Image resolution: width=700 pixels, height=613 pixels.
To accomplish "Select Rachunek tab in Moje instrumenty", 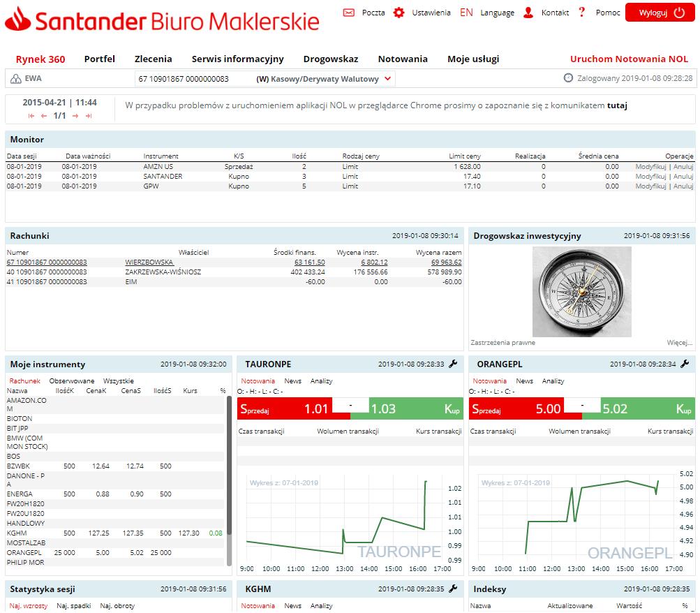I will (24, 381).
